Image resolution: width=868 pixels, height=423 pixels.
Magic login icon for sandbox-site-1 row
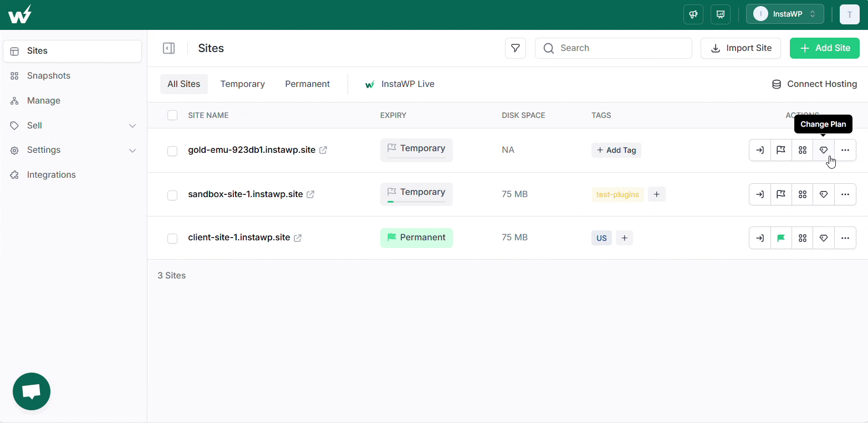[x=760, y=194]
